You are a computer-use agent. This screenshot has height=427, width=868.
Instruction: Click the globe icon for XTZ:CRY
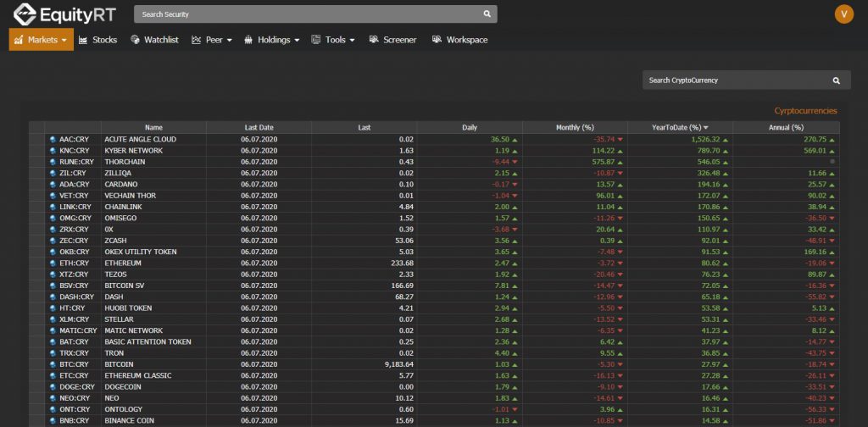tap(53, 274)
